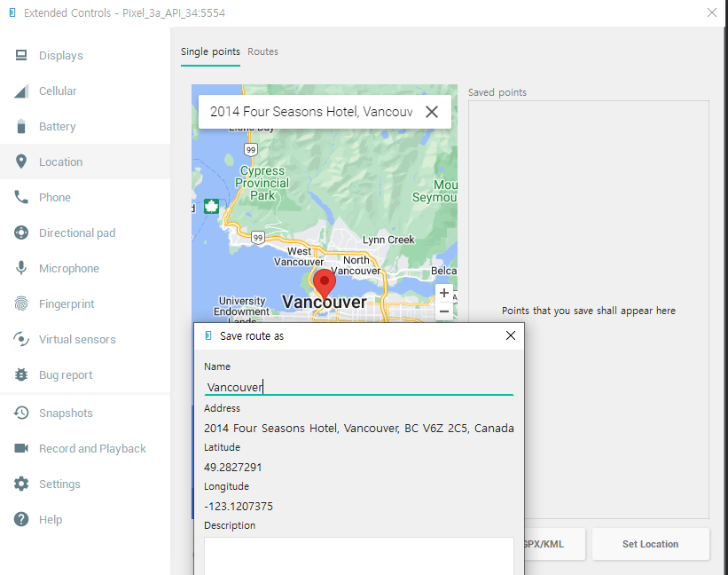
Task: Click the West Vancouver map label
Action: point(299,256)
